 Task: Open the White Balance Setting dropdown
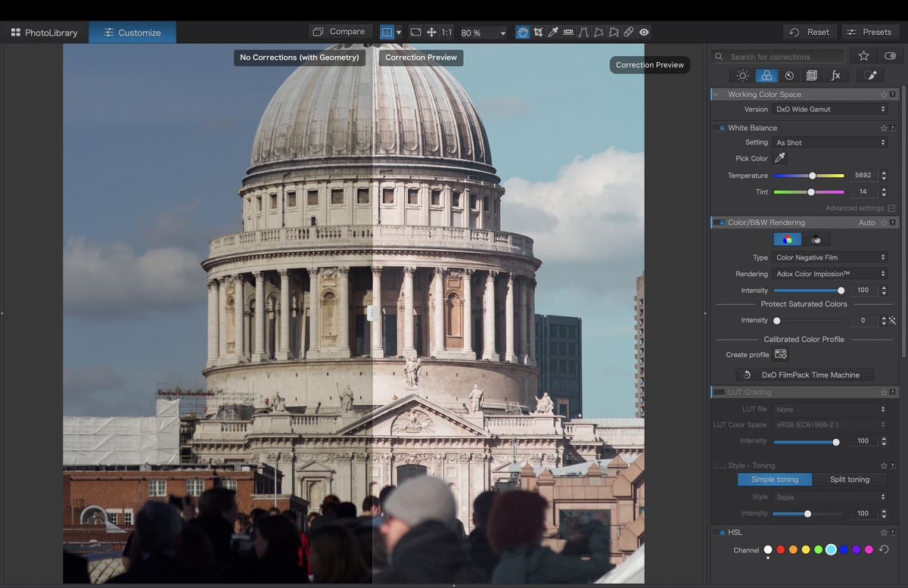(x=830, y=142)
